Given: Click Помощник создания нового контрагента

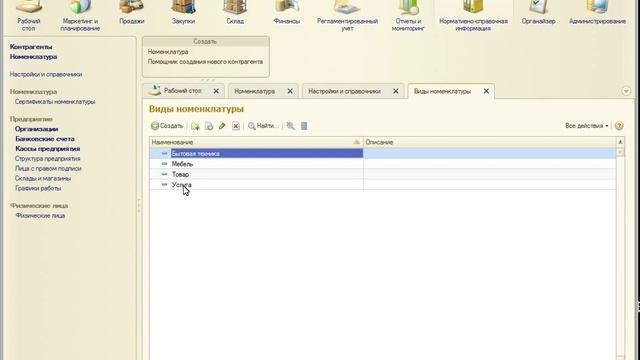Looking at the screenshot, I should 205,62.
